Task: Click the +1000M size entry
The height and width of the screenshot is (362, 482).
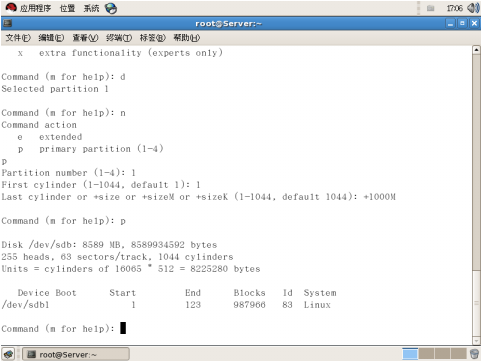Action: click(380, 197)
